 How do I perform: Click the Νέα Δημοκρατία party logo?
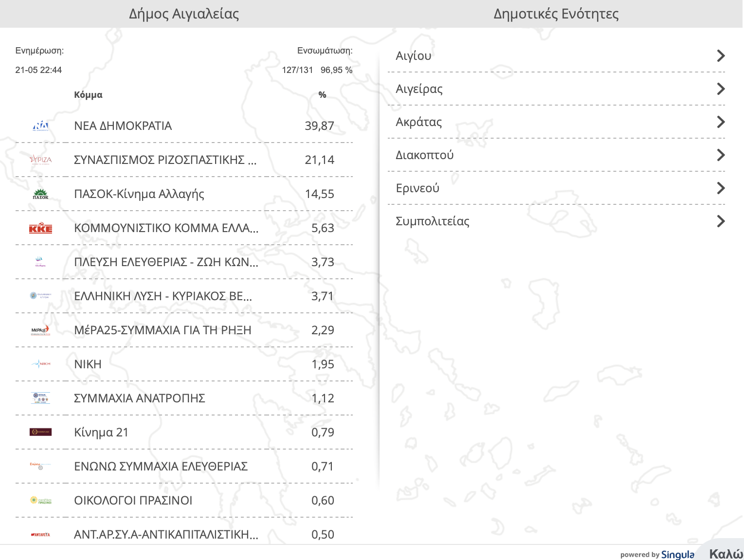tap(40, 126)
